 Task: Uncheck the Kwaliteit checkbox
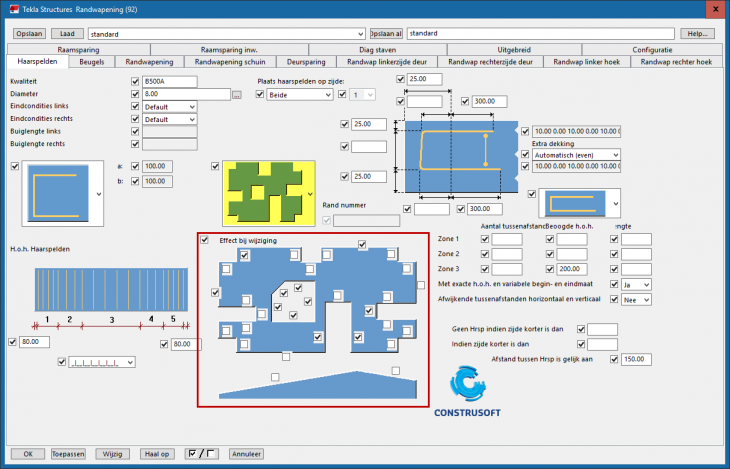tap(135, 80)
